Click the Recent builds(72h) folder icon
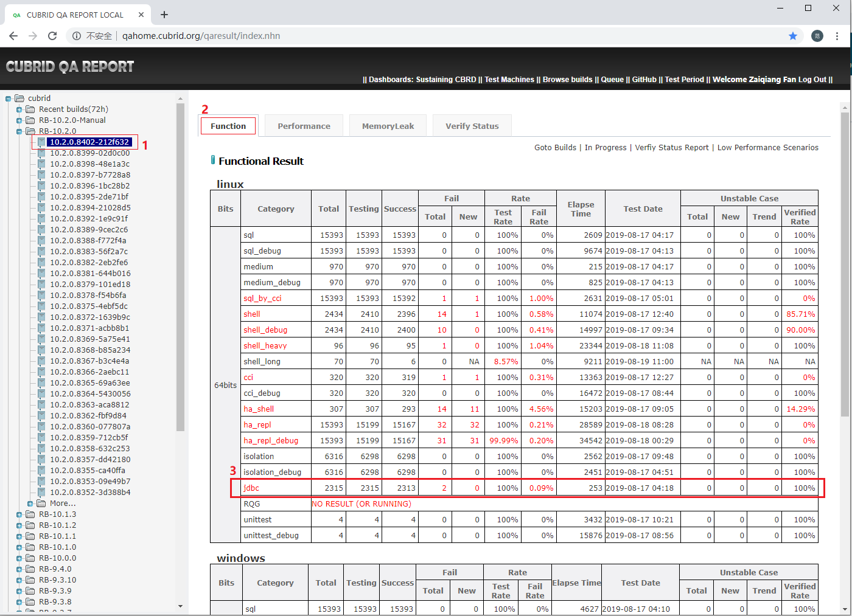The height and width of the screenshot is (616, 852). [x=30, y=109]
